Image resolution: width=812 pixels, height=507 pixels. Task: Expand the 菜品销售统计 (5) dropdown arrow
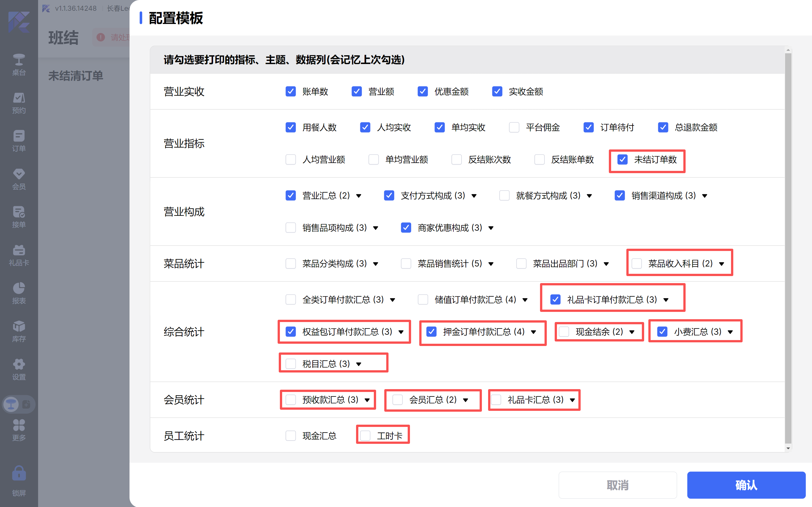[491, 264]
